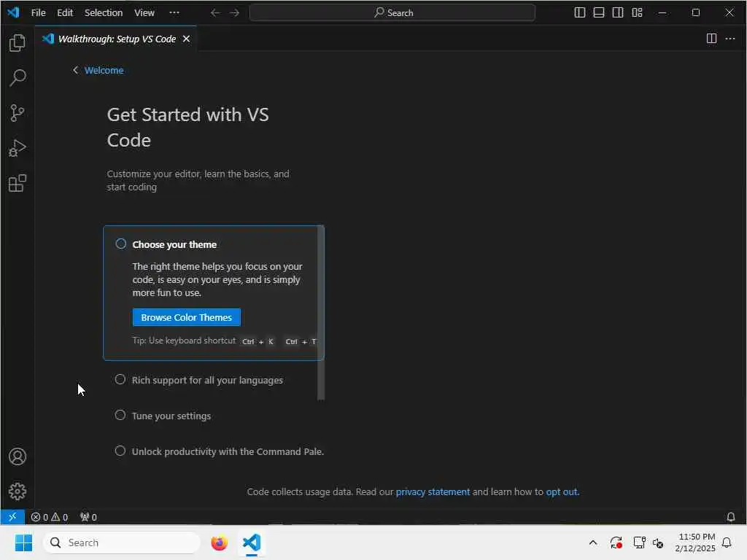Screen dimensions: 747x560
Task: Expand Tune your settings step
Action: tap(171, 416)
